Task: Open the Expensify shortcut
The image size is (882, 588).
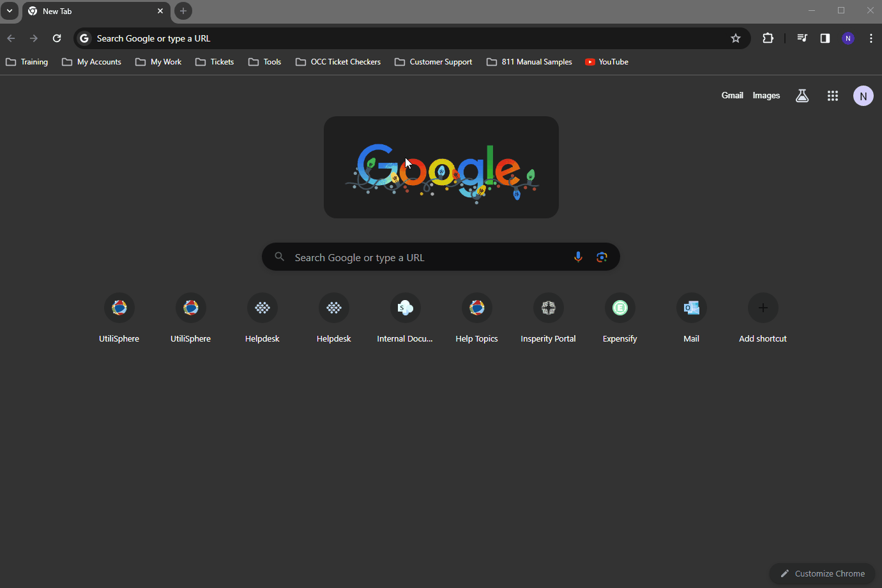Action: click(x=620, y=319)
